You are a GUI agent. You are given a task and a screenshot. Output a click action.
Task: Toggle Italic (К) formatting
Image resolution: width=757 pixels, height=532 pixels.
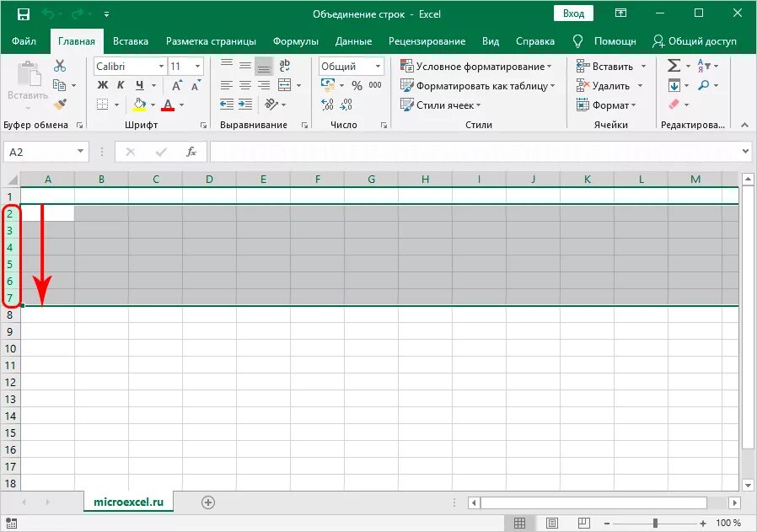(121, 85)
